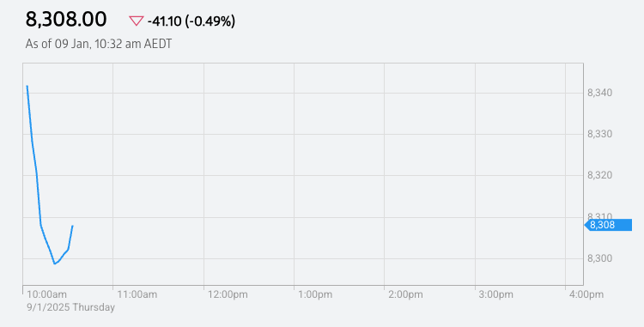
Task: Click the As of 09 Jan timestamp
Action: [x=99, y=44]
